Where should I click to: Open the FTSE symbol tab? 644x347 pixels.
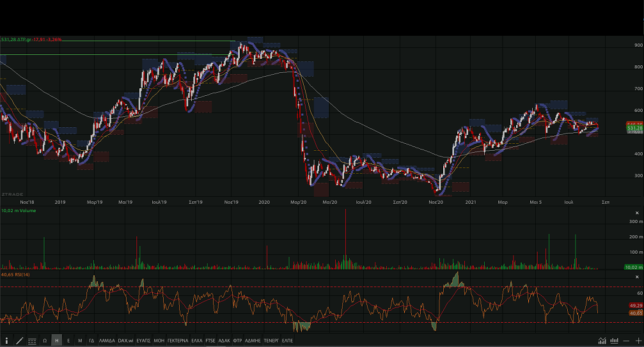[210, 341]
